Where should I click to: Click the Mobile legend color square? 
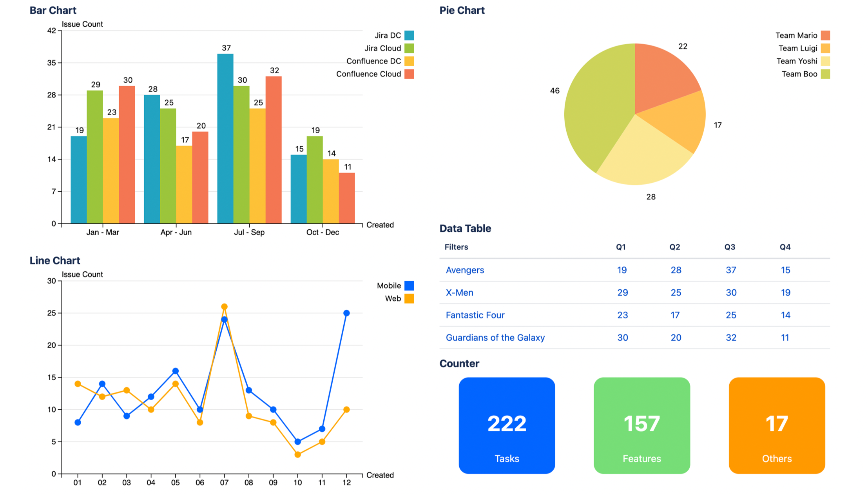tap(409, 285)
